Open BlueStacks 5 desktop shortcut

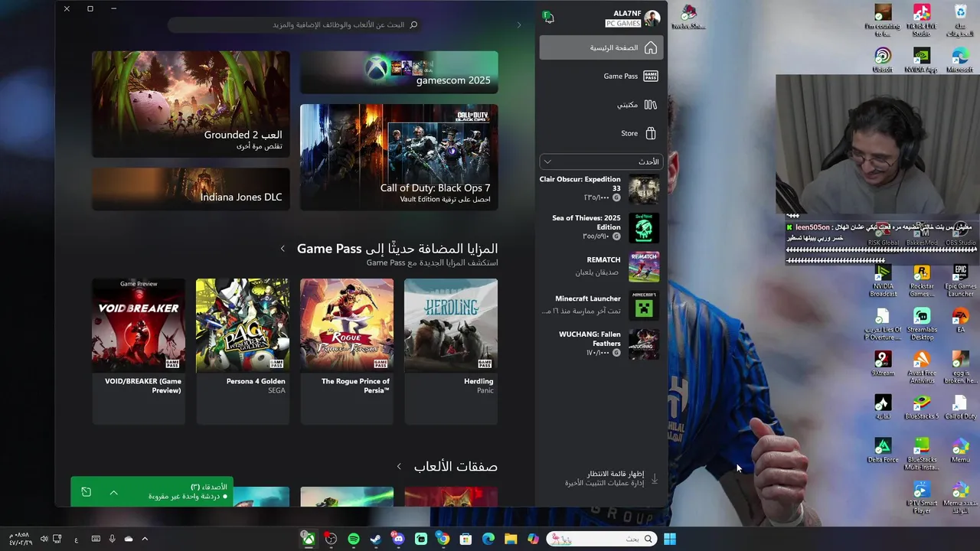coord(921,407)
